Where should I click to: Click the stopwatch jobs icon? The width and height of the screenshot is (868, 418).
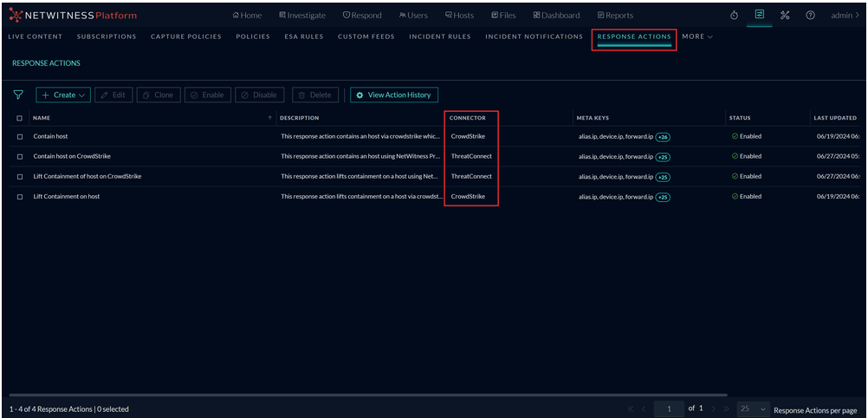click(x=734, y=16)
